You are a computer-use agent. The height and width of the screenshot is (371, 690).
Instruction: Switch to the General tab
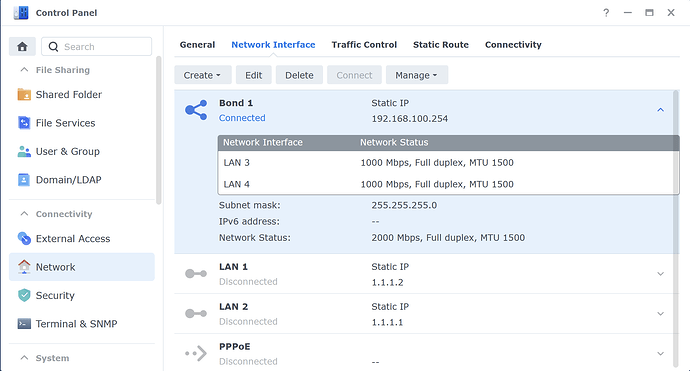197,44
